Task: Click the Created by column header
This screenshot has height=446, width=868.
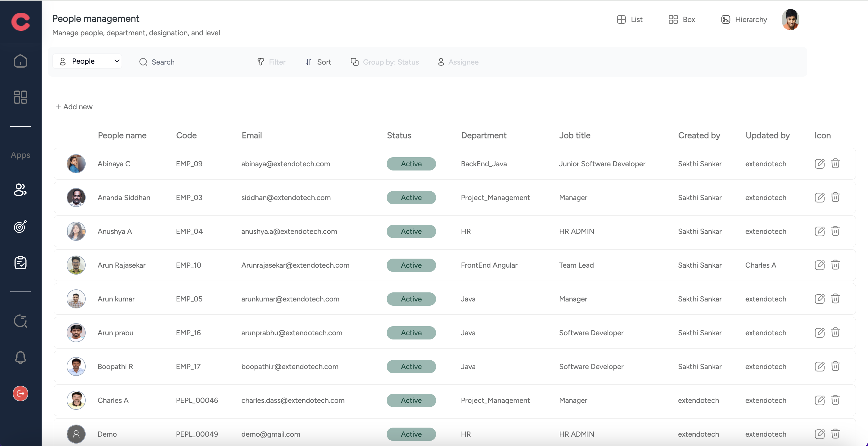Action: [699, 135]
